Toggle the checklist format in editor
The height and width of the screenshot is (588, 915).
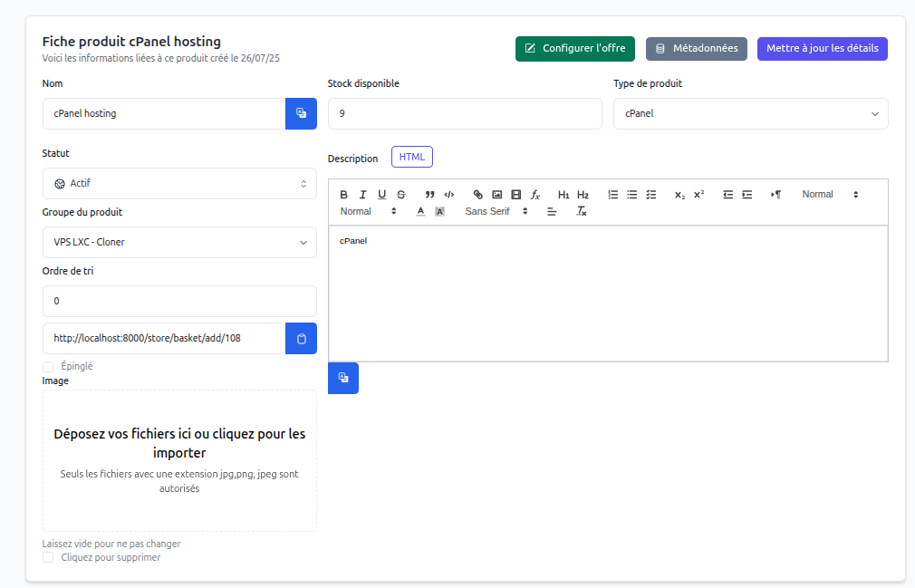(650, 195)
